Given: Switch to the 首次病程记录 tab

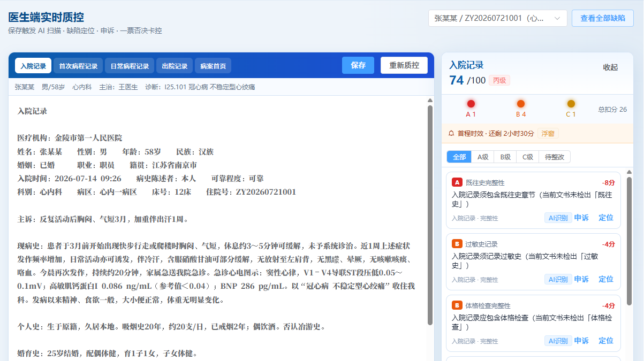Looking at the screenshot, I should [x=78, y=66].
